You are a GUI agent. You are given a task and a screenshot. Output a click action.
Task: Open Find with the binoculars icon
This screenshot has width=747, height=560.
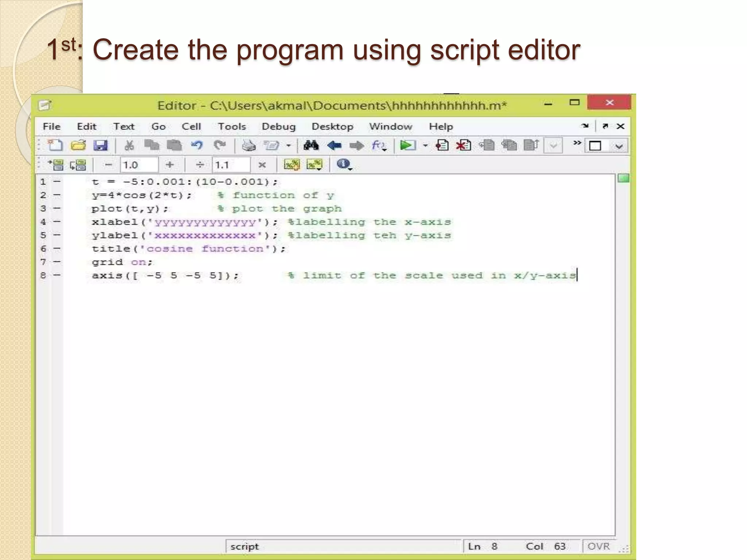311,145
